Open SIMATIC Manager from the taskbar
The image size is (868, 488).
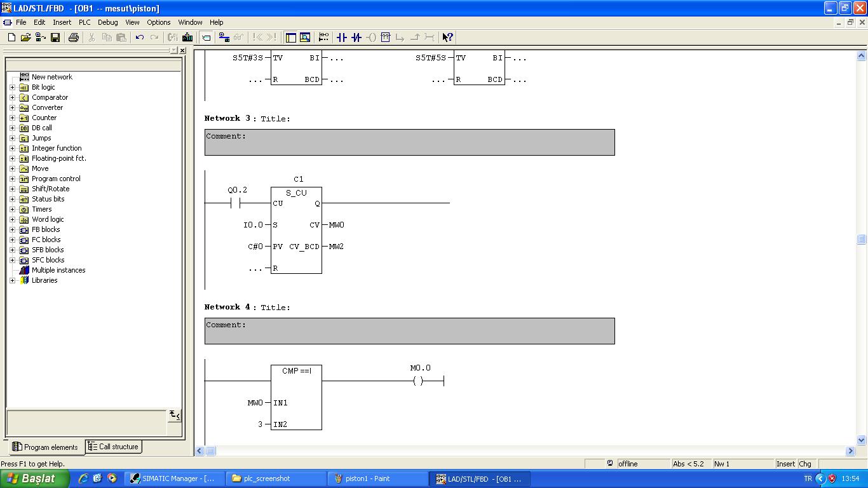tap(174, 478)
